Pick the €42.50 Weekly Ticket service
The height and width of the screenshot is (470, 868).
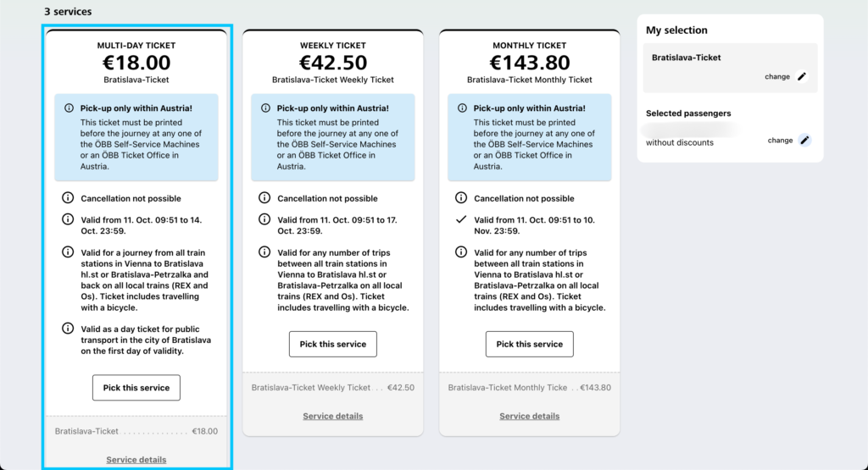333,345
